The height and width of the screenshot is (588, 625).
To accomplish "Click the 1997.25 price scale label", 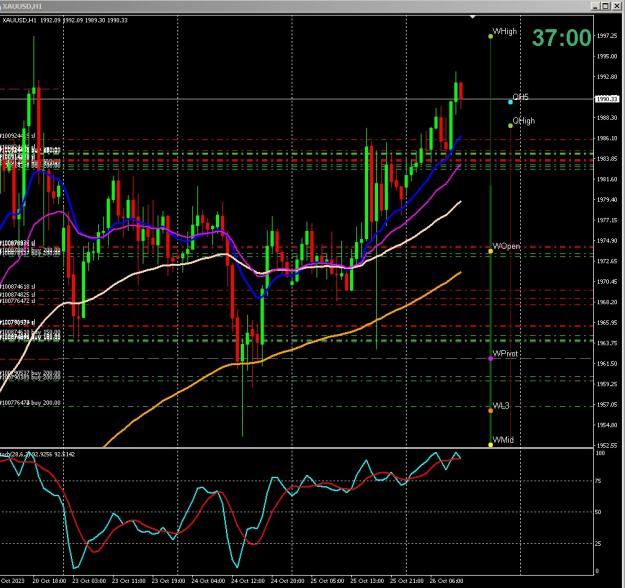I will (606, 35).
